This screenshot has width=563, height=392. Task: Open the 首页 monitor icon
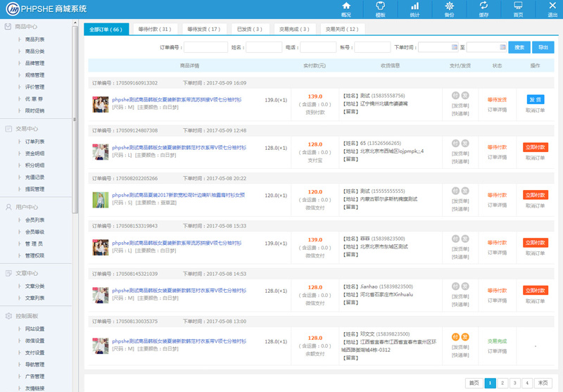[x=518, y=6]
